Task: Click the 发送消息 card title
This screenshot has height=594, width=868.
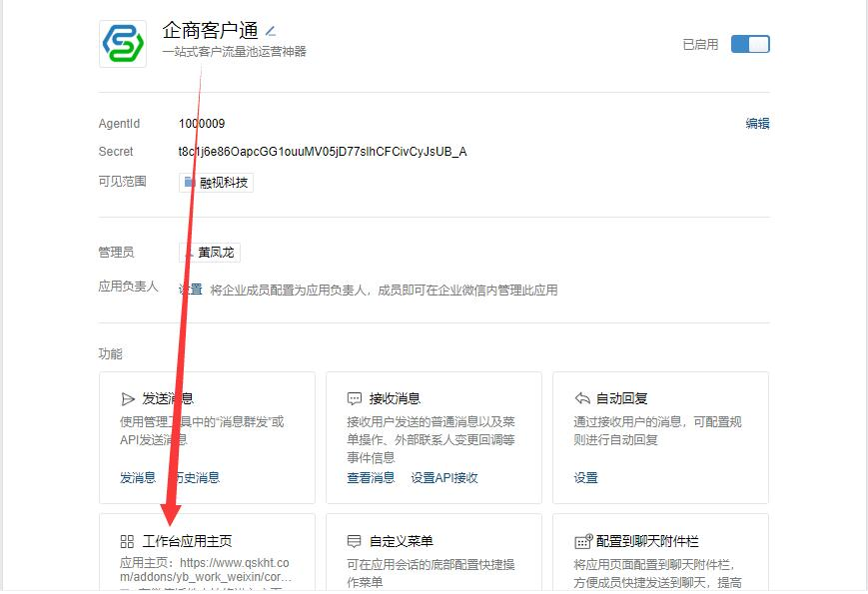Action: coord(168,398)
